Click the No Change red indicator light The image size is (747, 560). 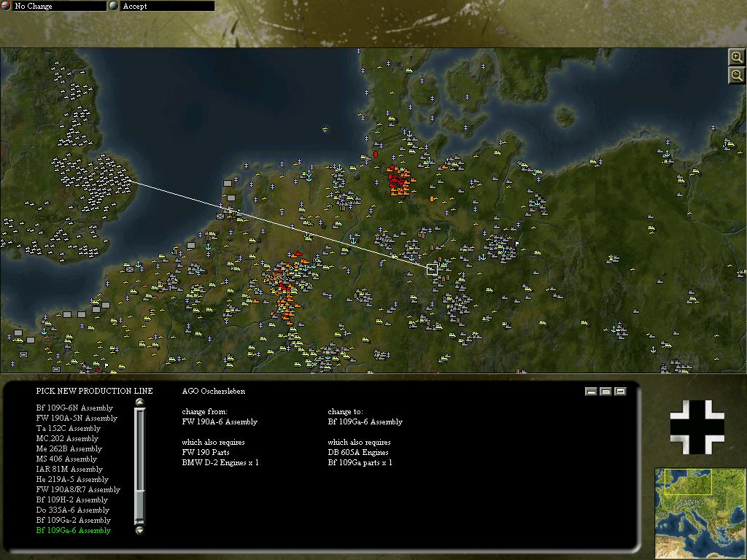point(6,6)
